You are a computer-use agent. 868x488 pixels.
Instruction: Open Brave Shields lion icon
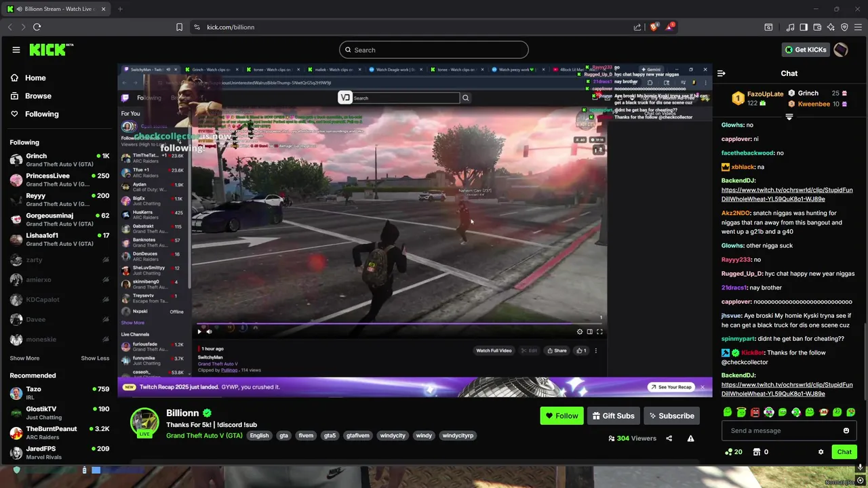(654, 27)
